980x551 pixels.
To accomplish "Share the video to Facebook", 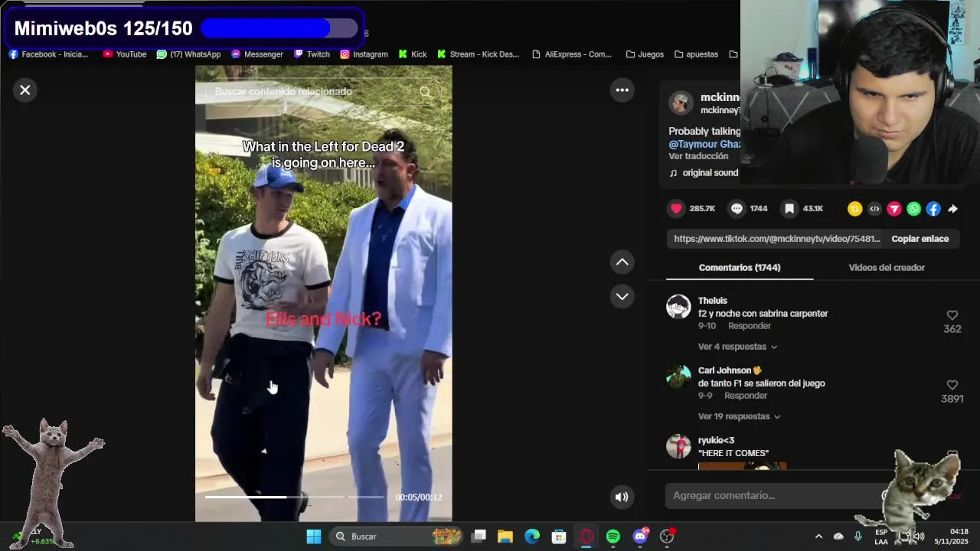I will (933, 209).
